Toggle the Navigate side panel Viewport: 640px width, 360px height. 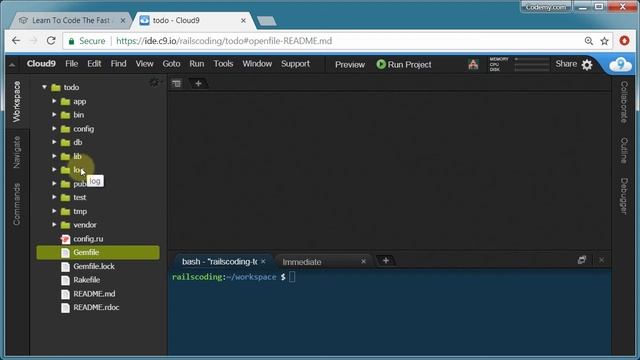coord(17,152)
